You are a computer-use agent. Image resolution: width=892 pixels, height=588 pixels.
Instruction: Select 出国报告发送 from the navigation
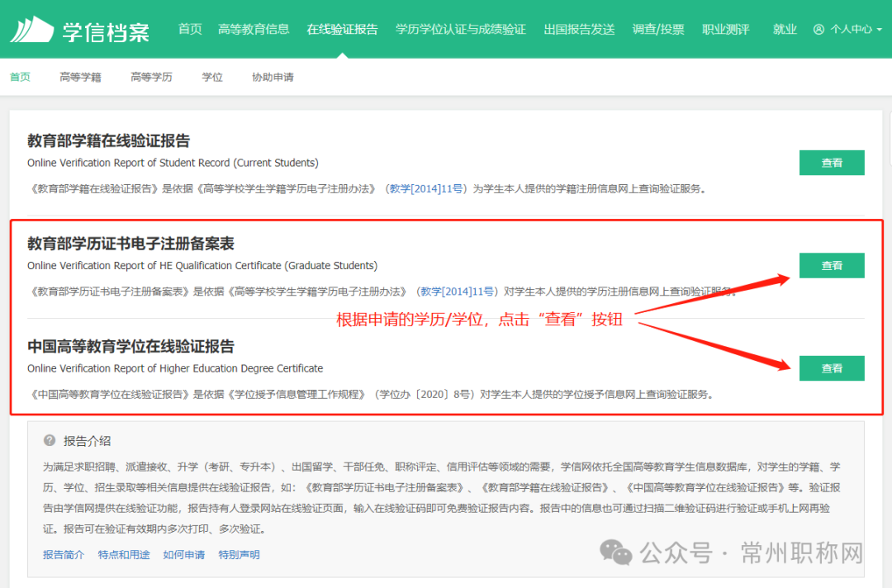coord(579,28)
